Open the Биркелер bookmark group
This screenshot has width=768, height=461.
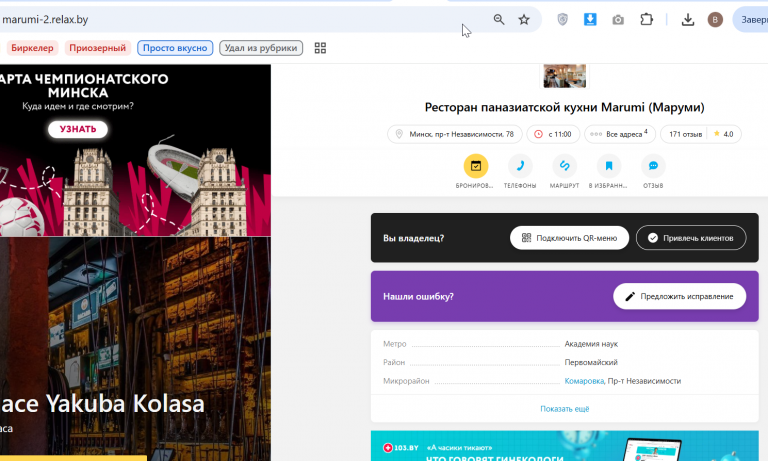pyautogui.click(x=32, y=48)
